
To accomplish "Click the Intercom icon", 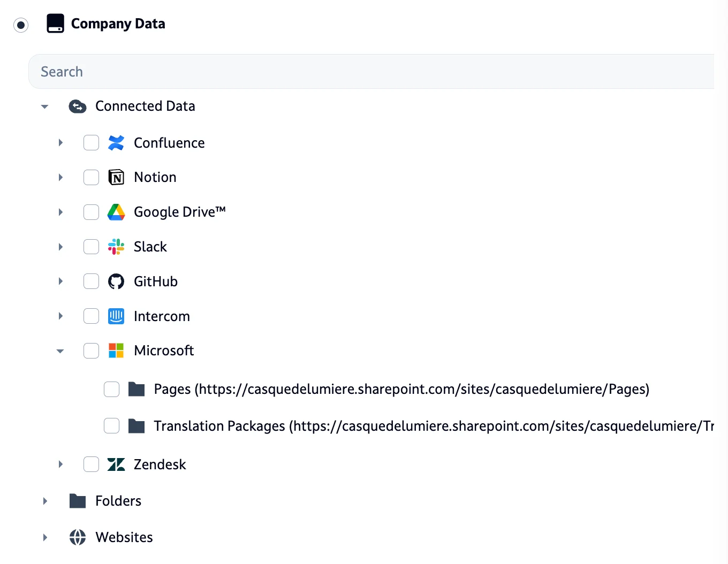I will [116, 316].
